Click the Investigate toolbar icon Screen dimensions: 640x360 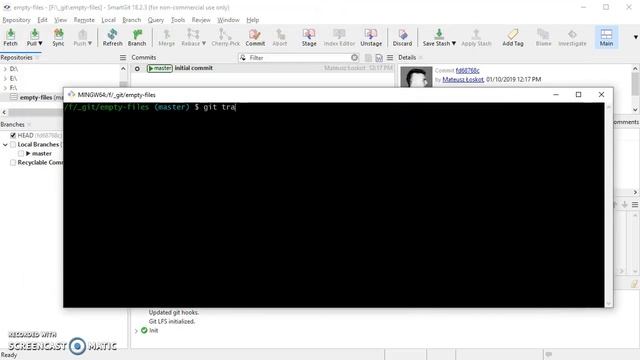[572, 37]
